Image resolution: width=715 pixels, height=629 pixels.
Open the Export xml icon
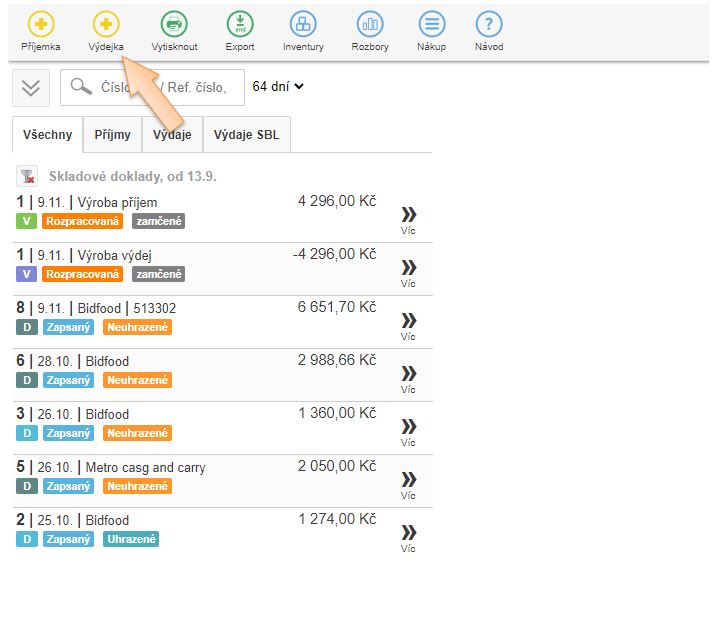(x=240, y=24)
